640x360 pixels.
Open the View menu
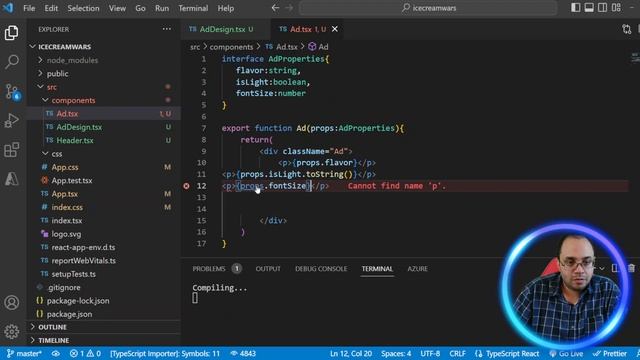pyautogui.click(x=117, y=8)
